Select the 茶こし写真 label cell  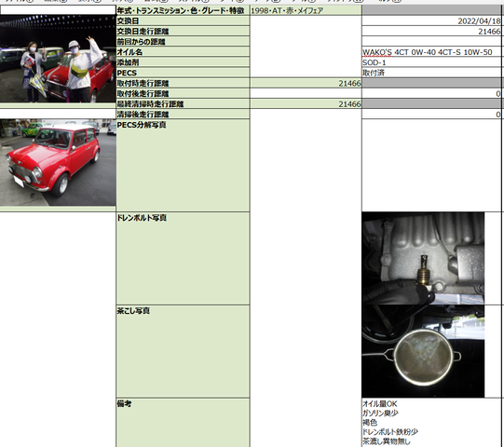[x=183, y=352]
